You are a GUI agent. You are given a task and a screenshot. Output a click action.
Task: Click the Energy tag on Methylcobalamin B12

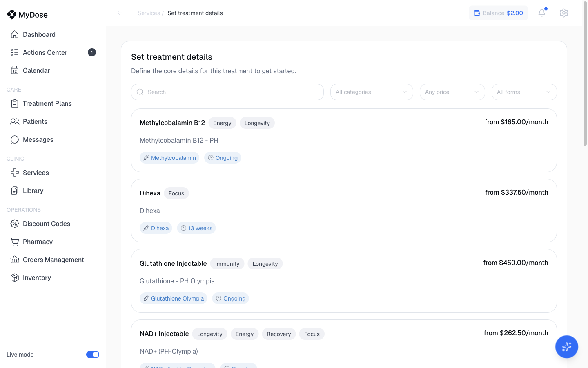[222, 123]
